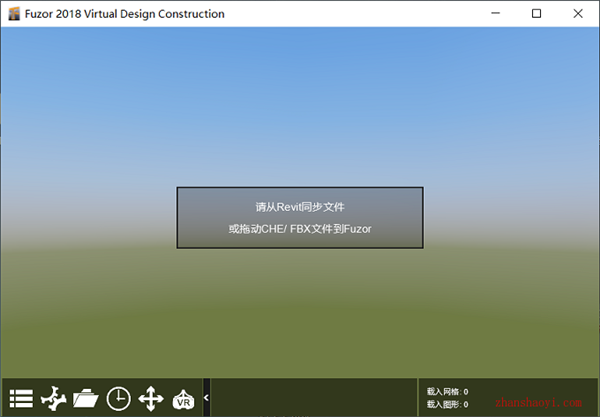Minimize the Fuzor 2018 window
Viewport: 600px width, 417px height.
tap(496, 13)
